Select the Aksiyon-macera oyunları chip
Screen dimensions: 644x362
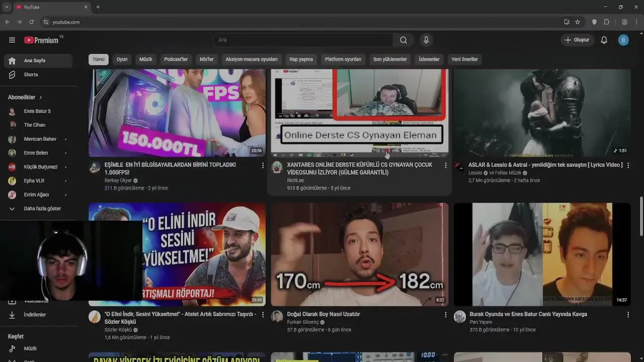coord(252,59)
